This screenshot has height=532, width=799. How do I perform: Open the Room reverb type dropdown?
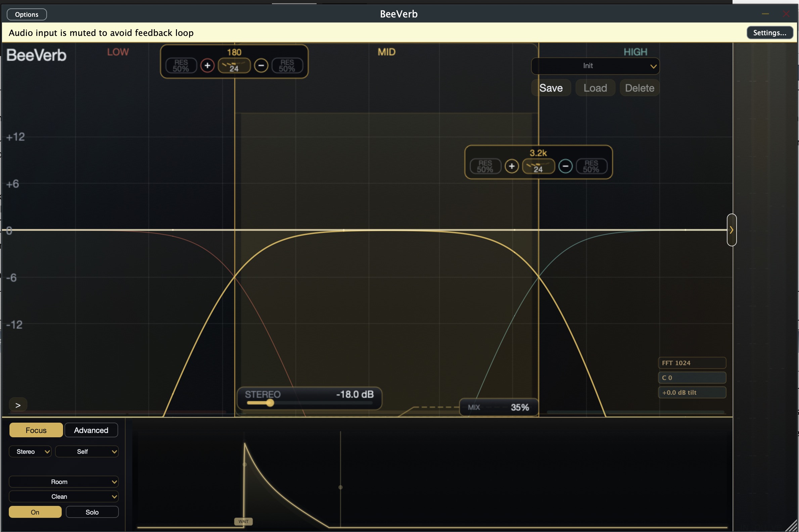[x=63, y=482]
